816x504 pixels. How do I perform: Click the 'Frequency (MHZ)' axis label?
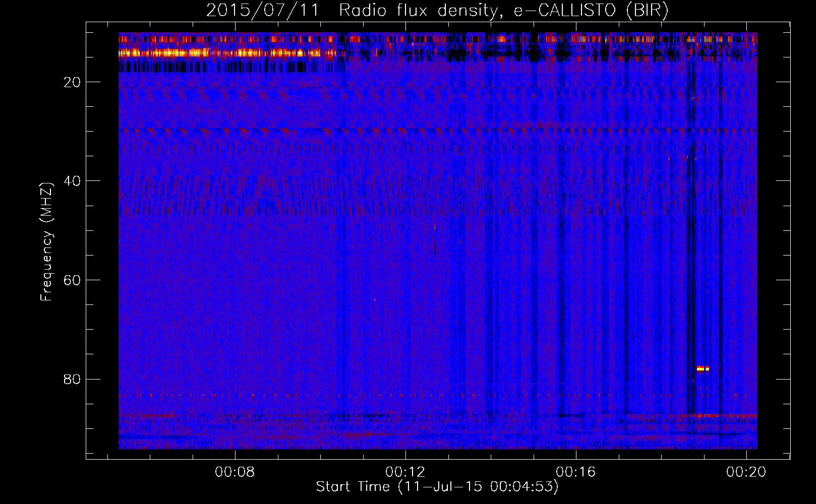point(46,242)
